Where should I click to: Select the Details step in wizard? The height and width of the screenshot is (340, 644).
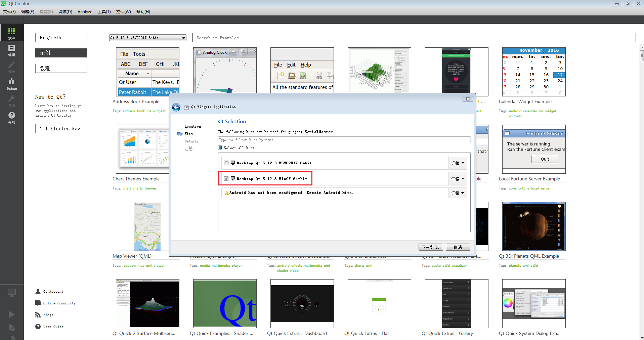coord(191,141)
